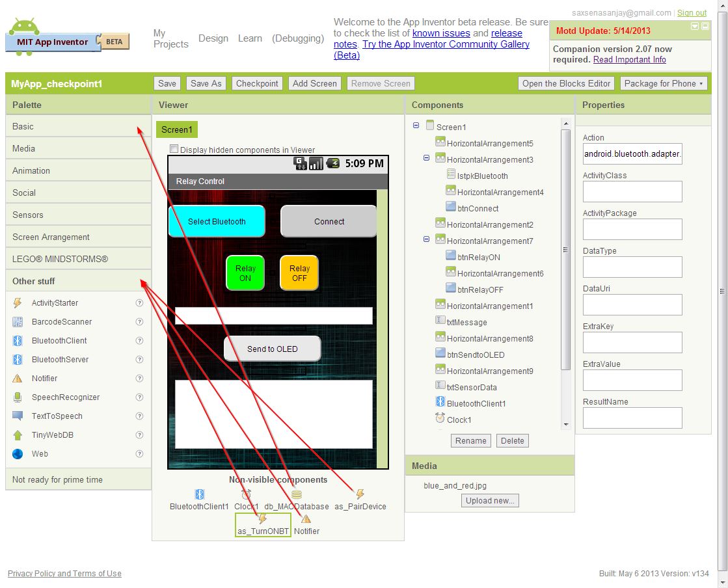This screenshot has height=588, width=728.
Task: Open the Learn page
Action: point(250,38)
